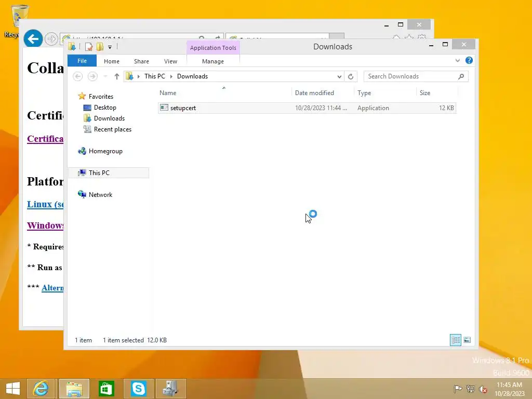Expand the ribbon with the chevron
This screenshot has width=532, height=399.
[458, 60]
